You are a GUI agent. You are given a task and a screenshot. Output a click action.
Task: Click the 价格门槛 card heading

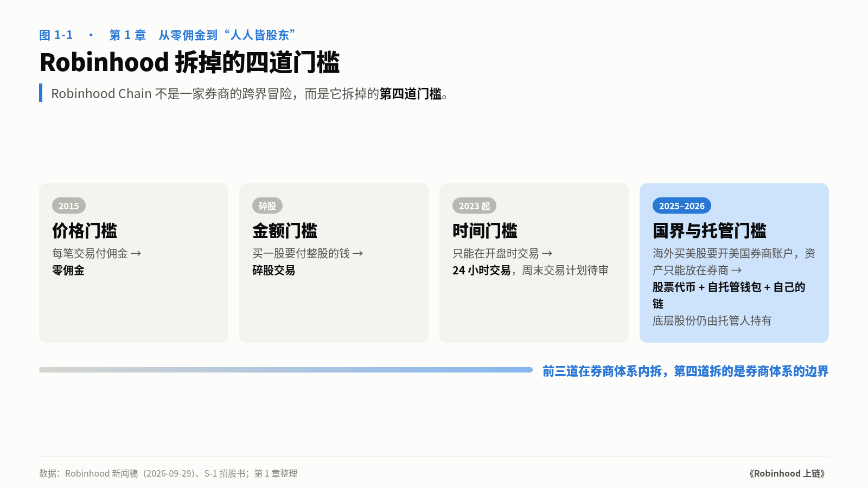click(85, 231)
